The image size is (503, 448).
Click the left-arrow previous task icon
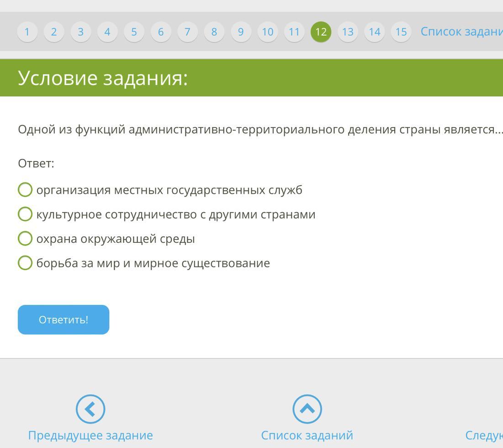coord(90,409)
